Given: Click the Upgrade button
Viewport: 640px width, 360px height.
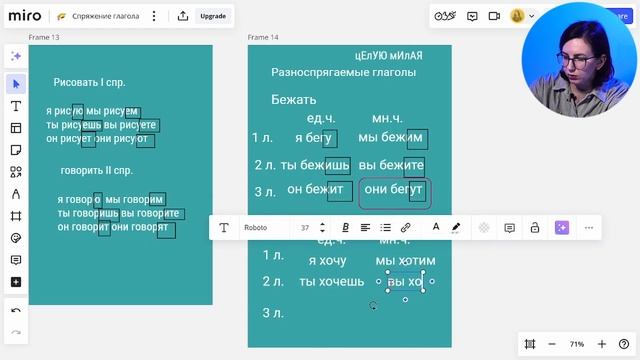Looking at the screenshot, I should [213, 16].
